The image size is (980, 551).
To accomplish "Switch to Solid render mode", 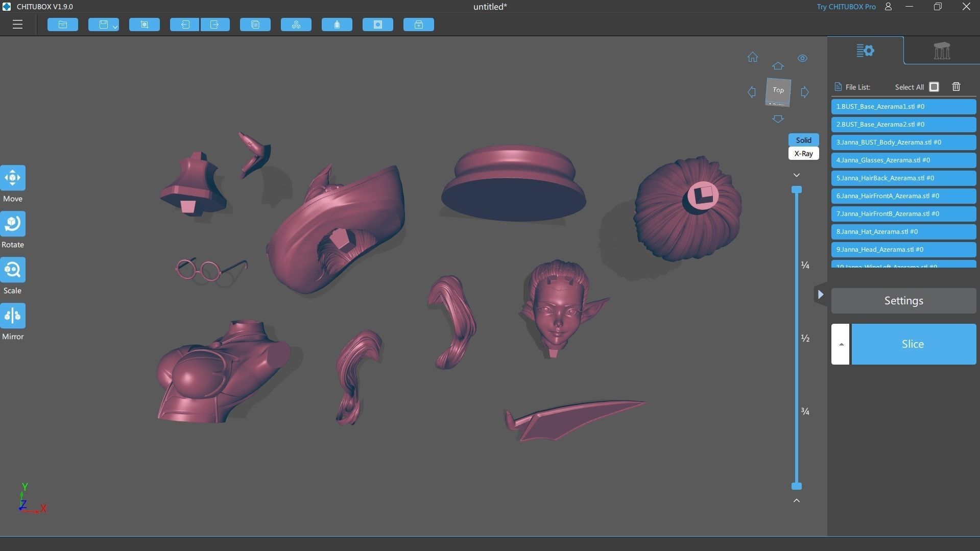I will [x=803, y=140].
